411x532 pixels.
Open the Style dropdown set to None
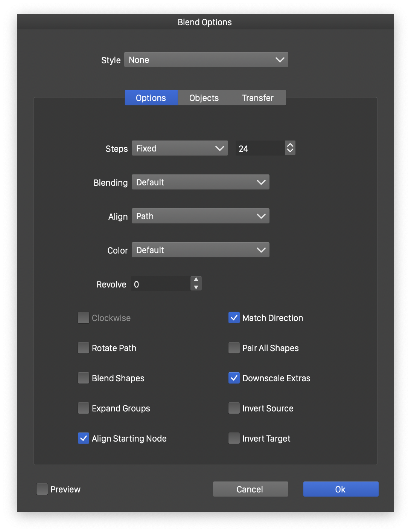pos(206,60)
